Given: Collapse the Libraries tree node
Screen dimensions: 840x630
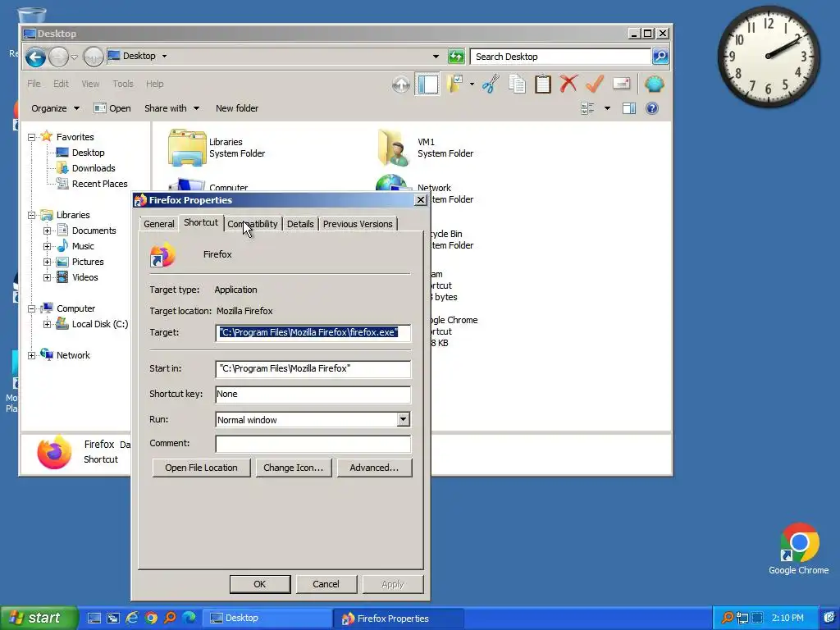Looking at the screenshot, I should tap(32, 216).
